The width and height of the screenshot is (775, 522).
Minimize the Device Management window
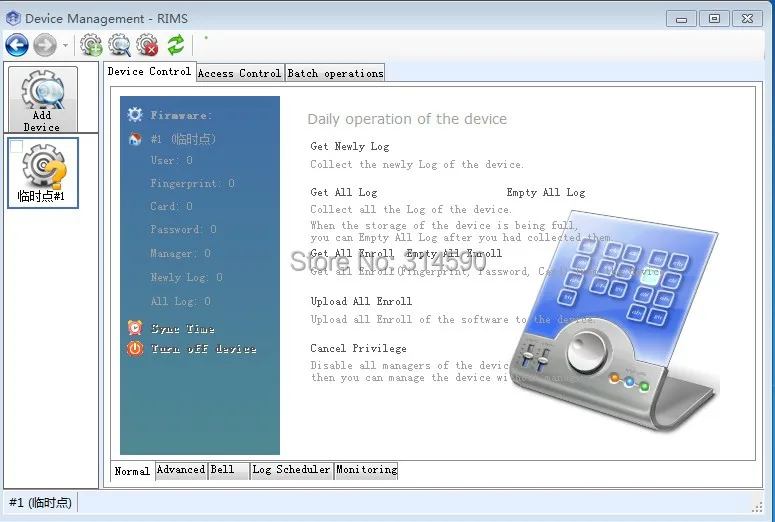point(681,19)
